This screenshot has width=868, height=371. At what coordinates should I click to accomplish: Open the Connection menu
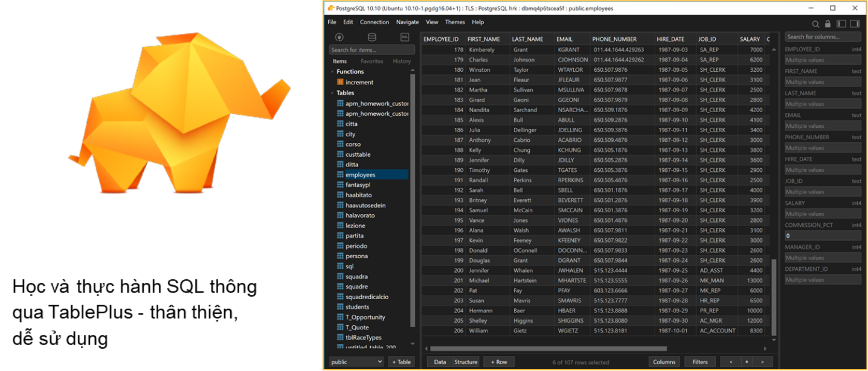375,22
